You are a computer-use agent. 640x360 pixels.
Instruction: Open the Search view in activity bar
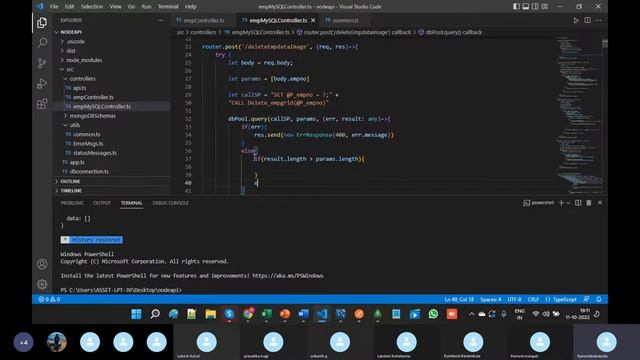[x=42, y=42]
